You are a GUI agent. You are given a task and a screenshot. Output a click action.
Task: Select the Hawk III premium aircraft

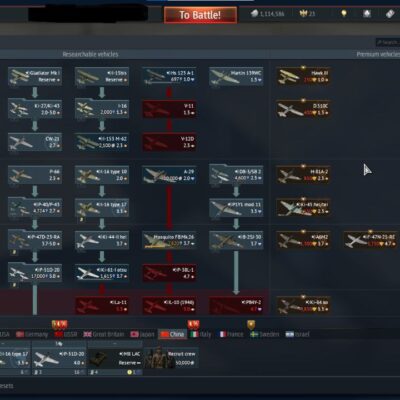[303, 77]
